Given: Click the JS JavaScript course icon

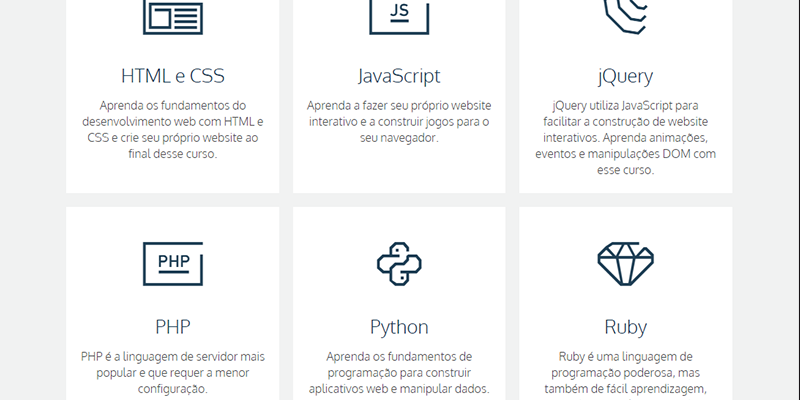Looking at the screenshot, I should (x=399, y=17).
